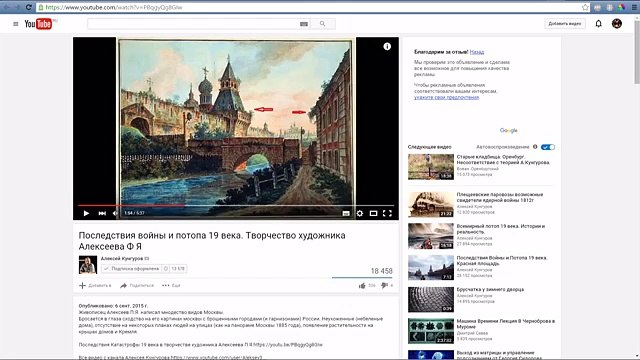Switch to theater mode
Screen dimensions: 640x360
[373, 213]
